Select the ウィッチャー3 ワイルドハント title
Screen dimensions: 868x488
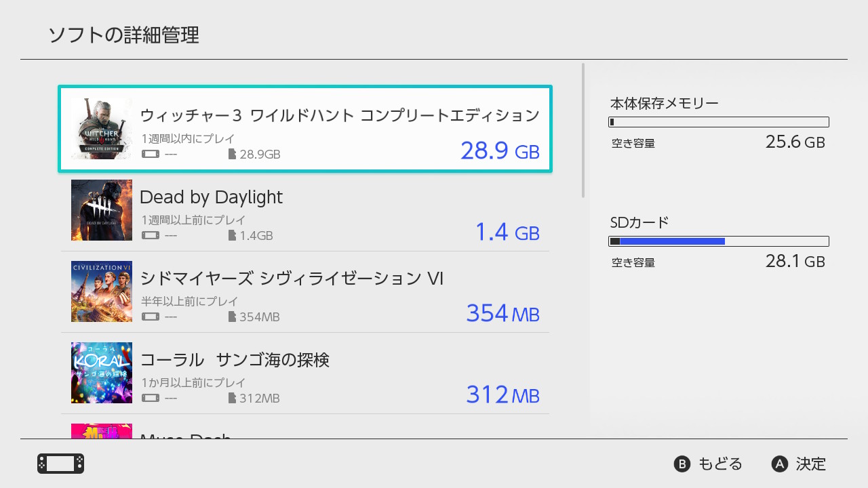(339, 115)
